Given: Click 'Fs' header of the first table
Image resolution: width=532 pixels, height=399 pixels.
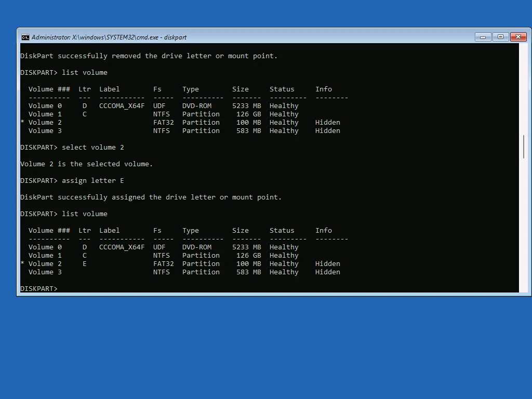Looking at the screenshot, I should pyautogui.click(x=157, y=89).
